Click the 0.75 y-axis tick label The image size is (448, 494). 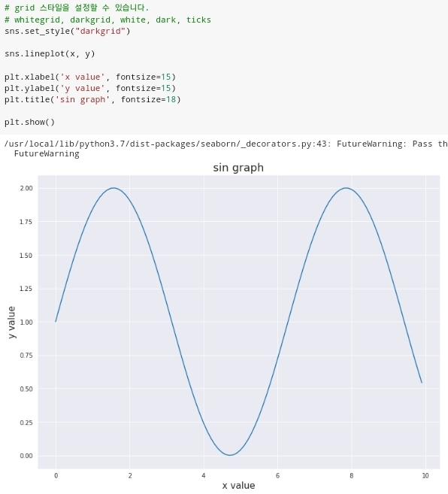pyautogui.click(x=26, y=356)
